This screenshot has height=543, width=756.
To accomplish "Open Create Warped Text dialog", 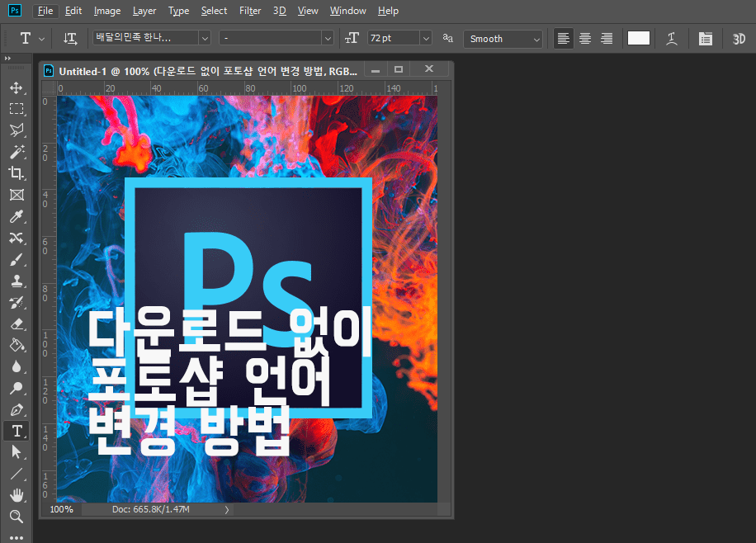I will (x=672, y=39).
